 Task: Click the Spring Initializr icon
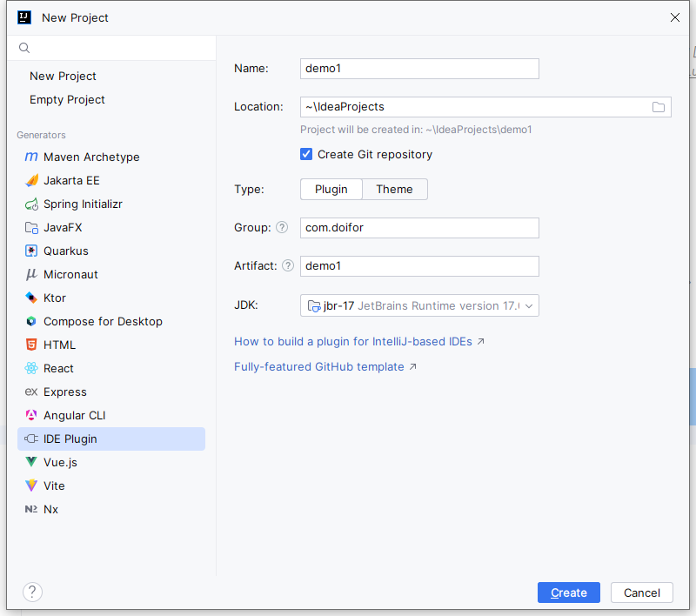pos(31,204)
